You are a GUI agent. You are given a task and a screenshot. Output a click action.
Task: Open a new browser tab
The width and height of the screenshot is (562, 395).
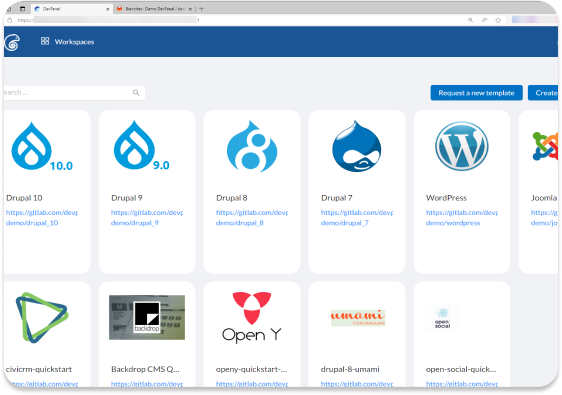(x=201, y=9)
